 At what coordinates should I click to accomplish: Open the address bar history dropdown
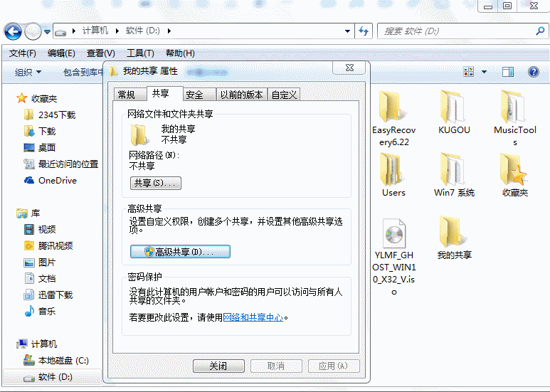(x=347, y=31)
